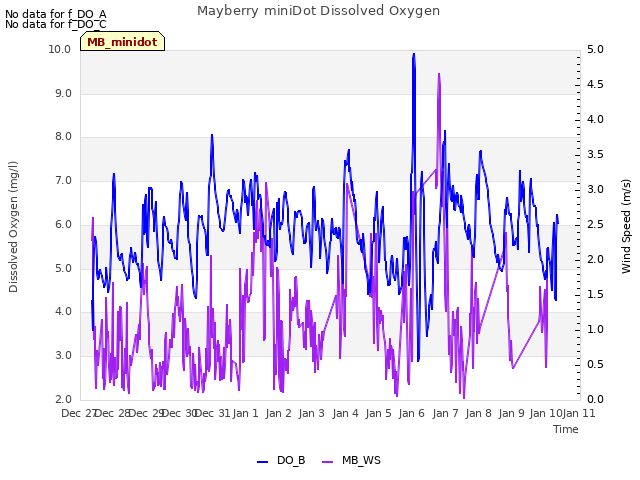Toggle the DO_B legend entry
This screenshot has width=640, height=480.
point(281,461)
